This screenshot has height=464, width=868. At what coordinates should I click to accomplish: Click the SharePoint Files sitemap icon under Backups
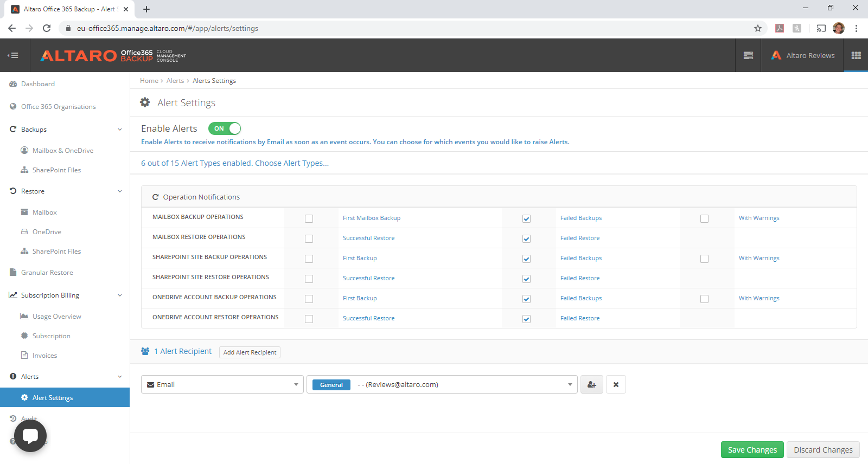(x=24, y=170)
